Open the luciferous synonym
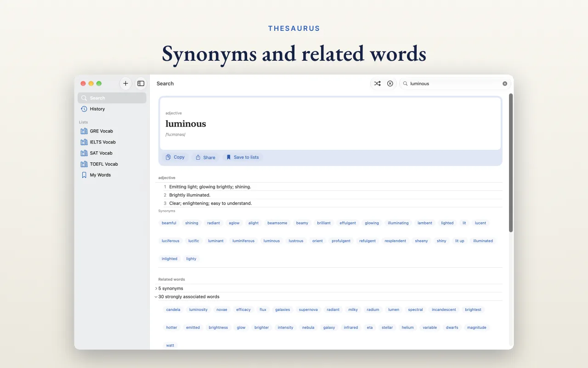 pos(170,241)
